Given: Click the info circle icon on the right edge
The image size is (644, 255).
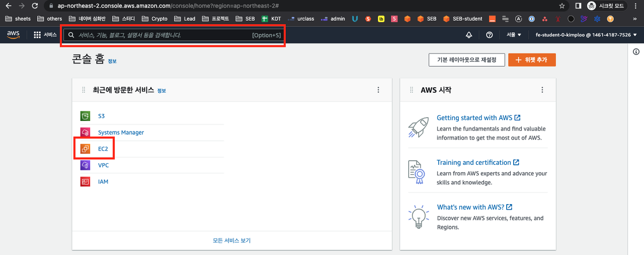Looking at the screenshot, I should (636, 51).
